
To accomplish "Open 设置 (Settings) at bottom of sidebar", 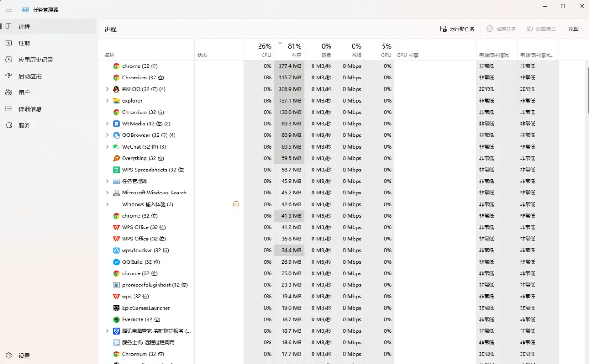I will pyautogui.click(x=48, y=356).
